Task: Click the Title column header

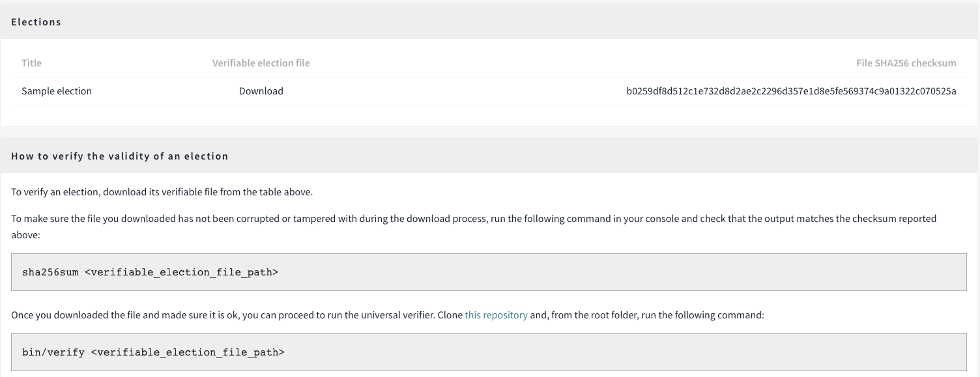Action: [31, 63]
